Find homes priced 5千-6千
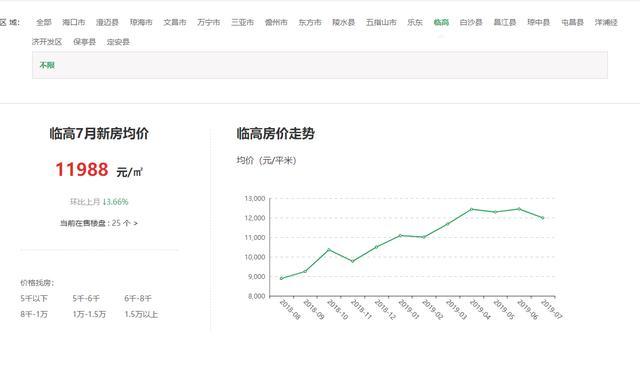Viewport: 640px width, 368px height. pyautogui.click(x=86, y=299)
